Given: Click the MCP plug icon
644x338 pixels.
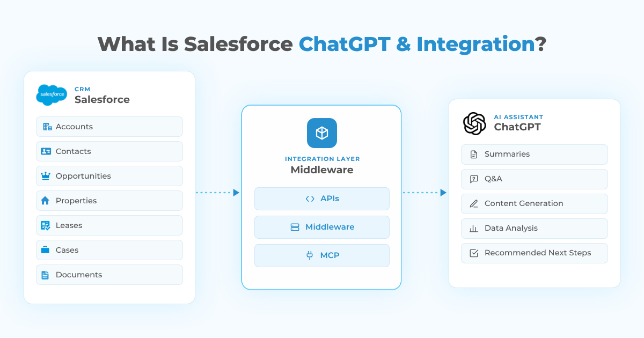Looking at the screenshot, I should [x=310, y=255].
